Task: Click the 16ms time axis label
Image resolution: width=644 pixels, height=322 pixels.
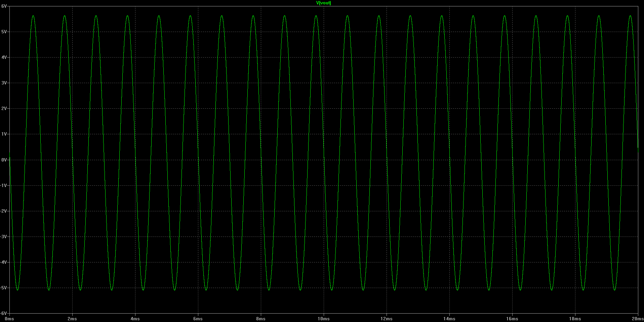Action: click(512, 319)
